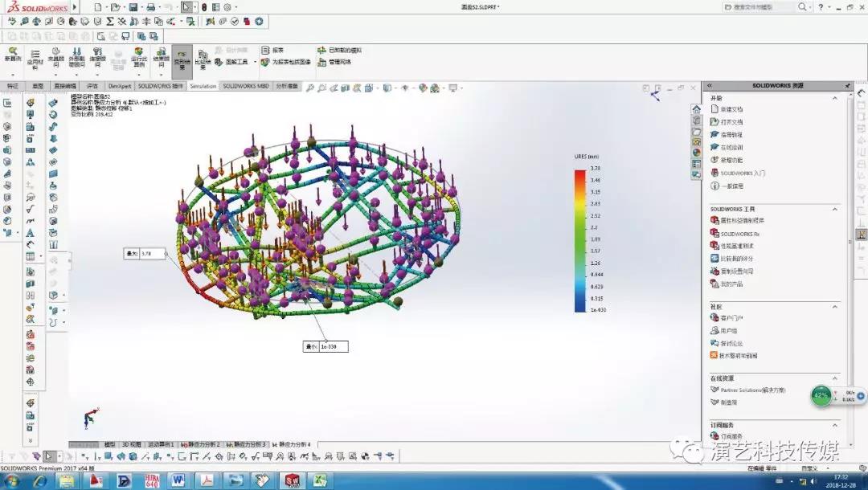Open the Model (模型) bottom tab
This screenshot has height=490, width=868.
[x=109, y=444]
